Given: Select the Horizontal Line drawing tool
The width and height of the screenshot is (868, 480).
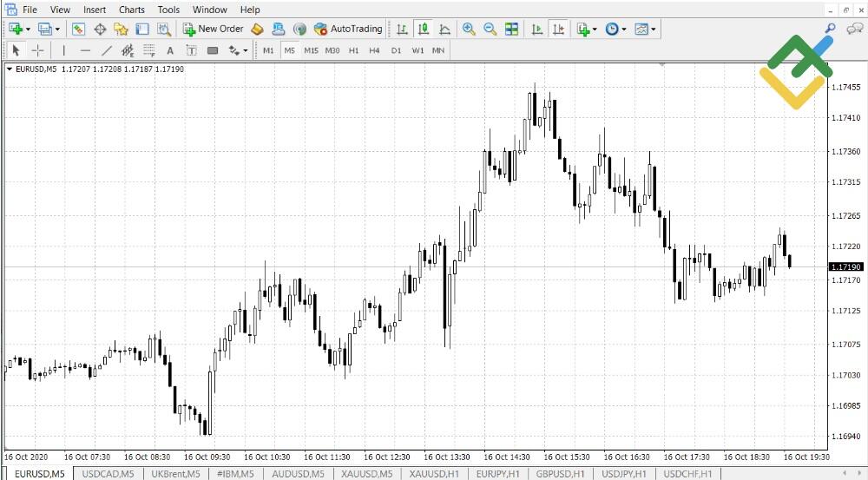Looking at the screenshot, I should (x=85, y=50).
